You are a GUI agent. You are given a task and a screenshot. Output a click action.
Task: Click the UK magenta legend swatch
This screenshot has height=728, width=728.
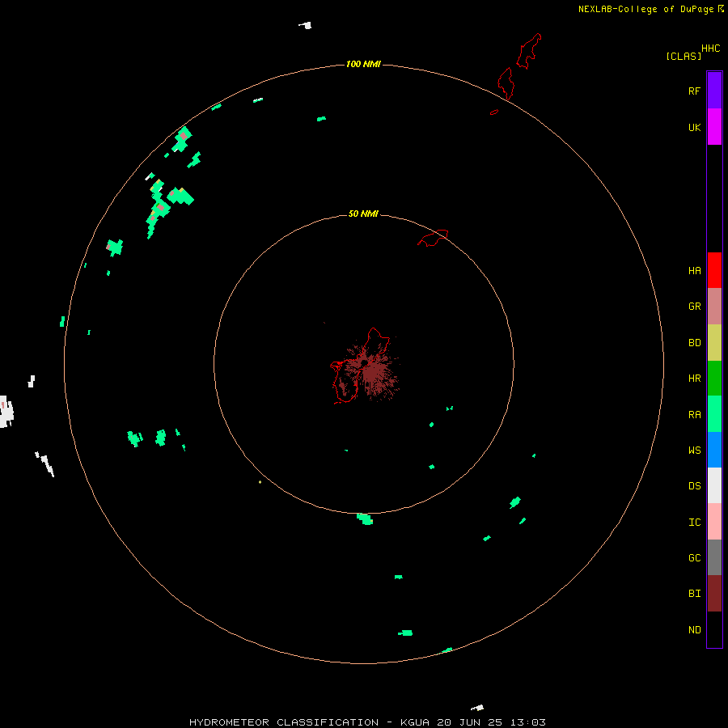click(714, 127)
